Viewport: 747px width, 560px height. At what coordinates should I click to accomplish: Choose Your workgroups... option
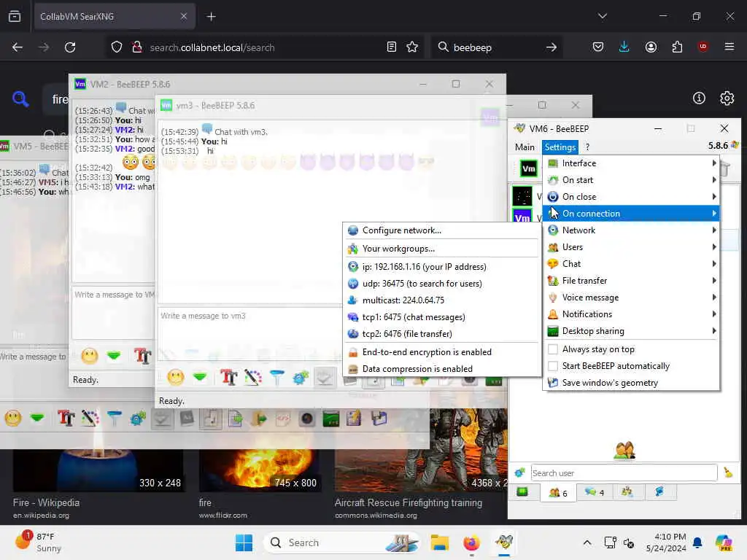point(441,249)
